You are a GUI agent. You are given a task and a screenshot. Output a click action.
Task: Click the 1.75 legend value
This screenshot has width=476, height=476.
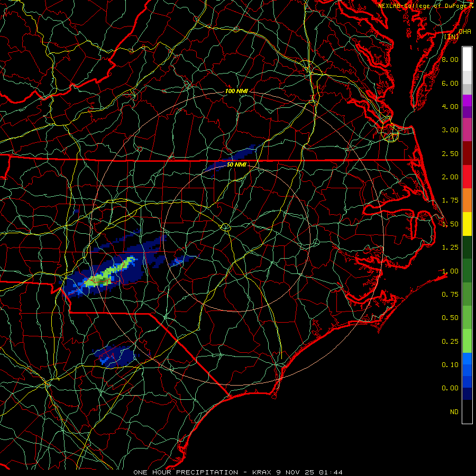450,200
